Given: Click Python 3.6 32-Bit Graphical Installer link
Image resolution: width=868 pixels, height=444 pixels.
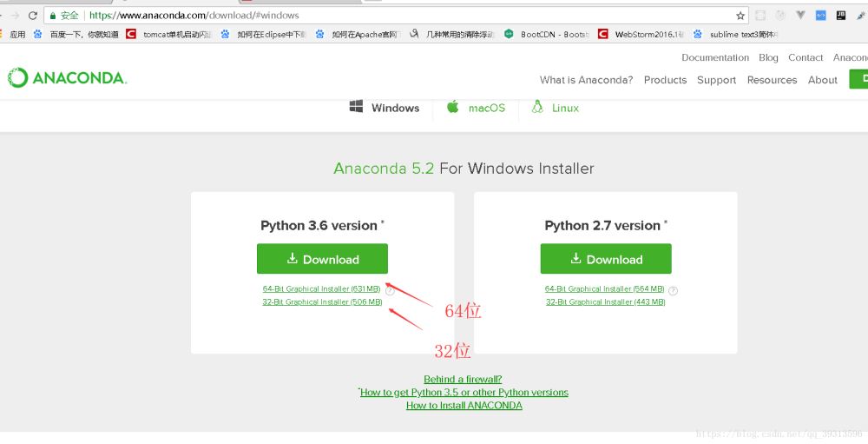Looking at the screenshot, I should coord(322,302).
